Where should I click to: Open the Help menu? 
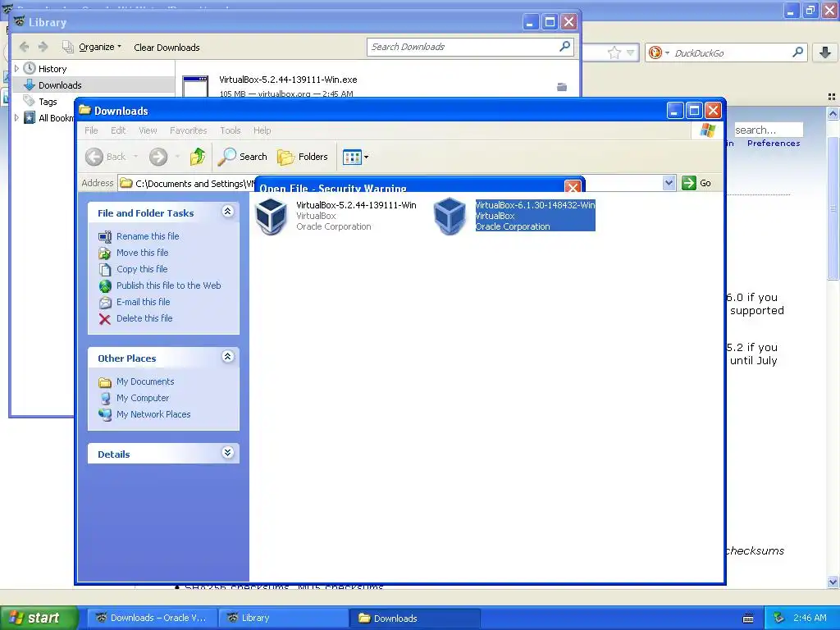(x=262, y=130)
